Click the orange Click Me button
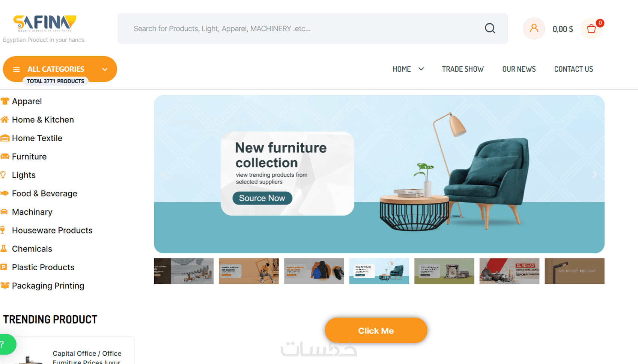This screenshot has width=638, height=364. coord(376,331)
